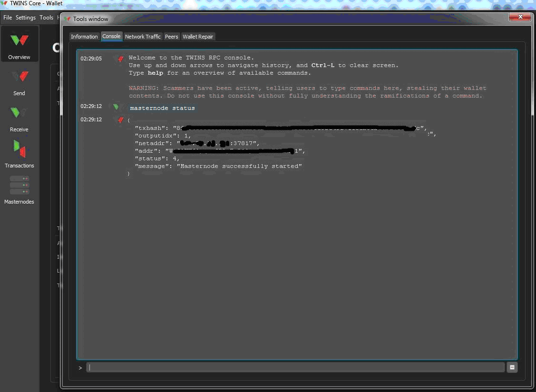
Task: Close the Tools window
Action: tap(520, 17)
